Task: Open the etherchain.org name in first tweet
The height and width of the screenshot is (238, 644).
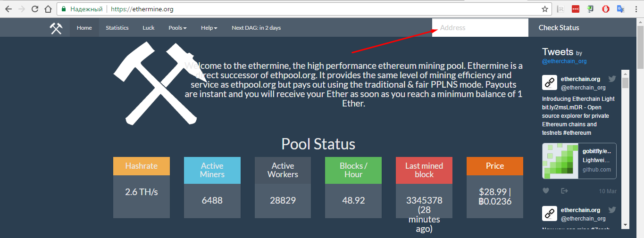Action: tap(580, 79)
